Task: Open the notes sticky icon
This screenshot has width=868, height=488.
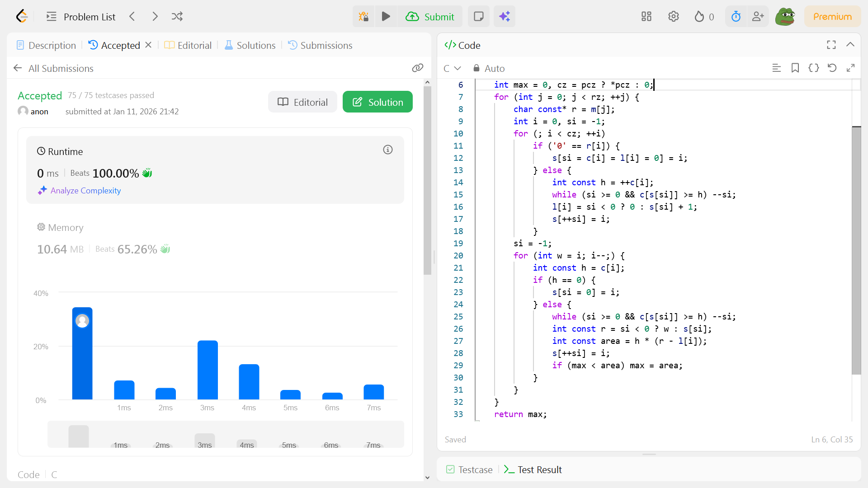Action: (x=478, y=17)
